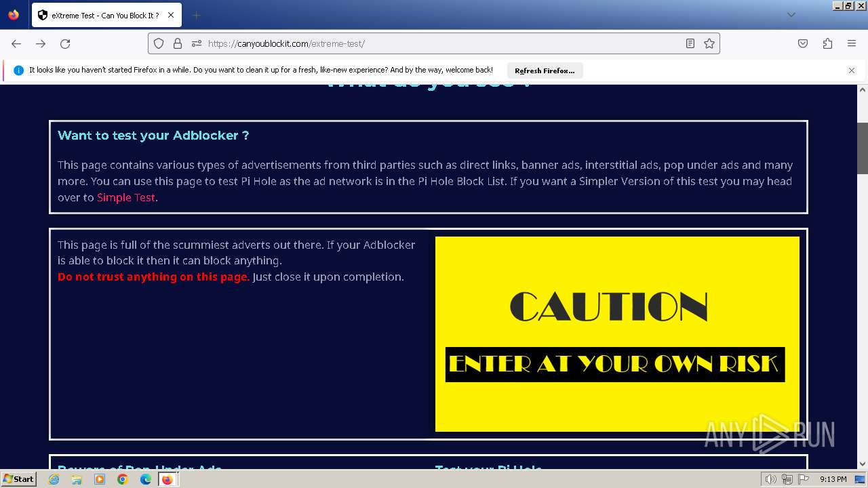Click the system clock showing 9:13 PM
This screenshot has width=868, height=488.
[833, 479]
